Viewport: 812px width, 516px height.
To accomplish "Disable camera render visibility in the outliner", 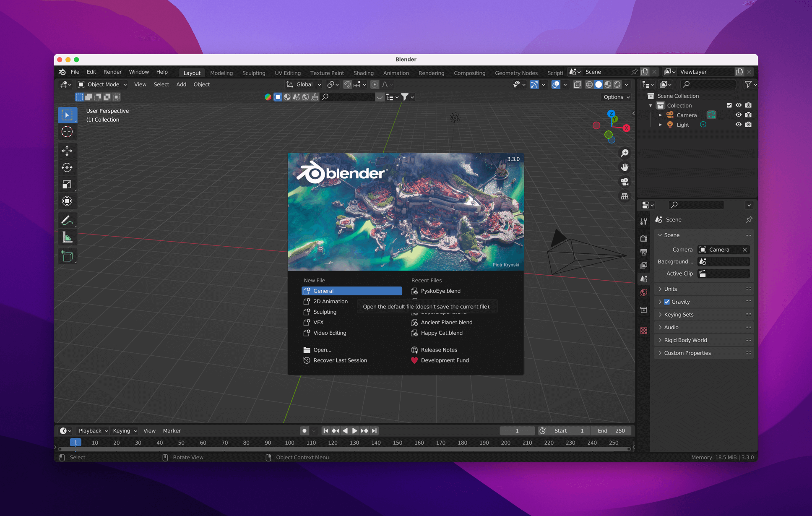I will pos(748,115).
